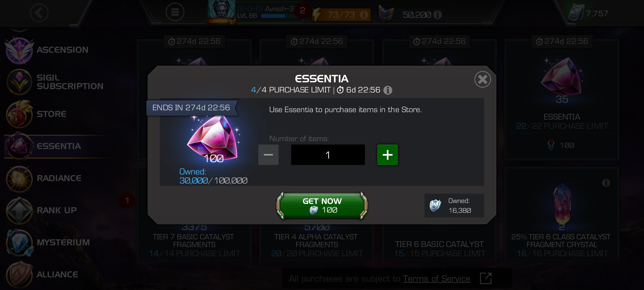Increase number of items with plus
Screen dimensions: 644x290
pyautogui.click(x=388, y=155)
